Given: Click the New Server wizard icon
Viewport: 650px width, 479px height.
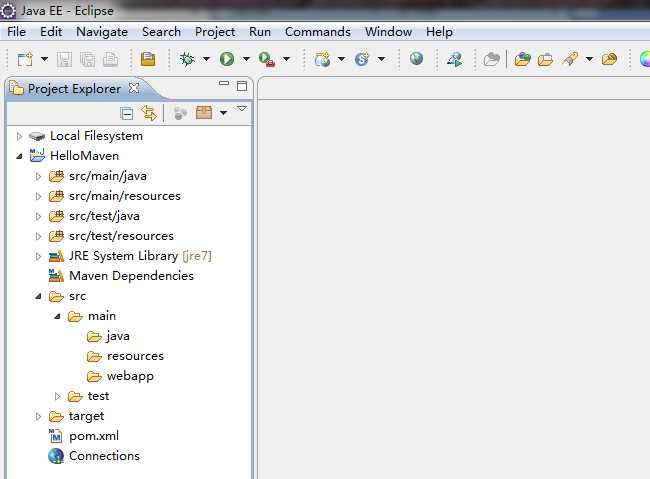Looking at the screenshot, I should coord(322,59).
